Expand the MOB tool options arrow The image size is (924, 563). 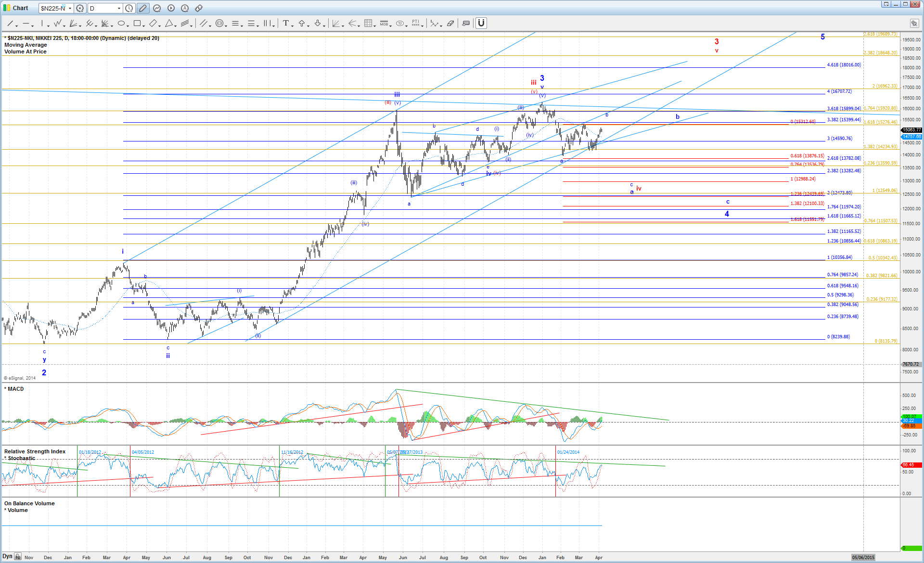[391, 26]
